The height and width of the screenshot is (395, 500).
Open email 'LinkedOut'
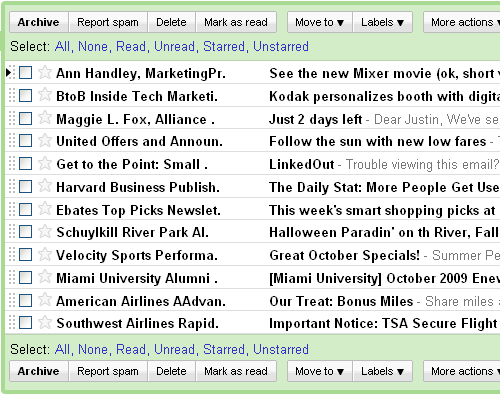click(x=301, y=164)
